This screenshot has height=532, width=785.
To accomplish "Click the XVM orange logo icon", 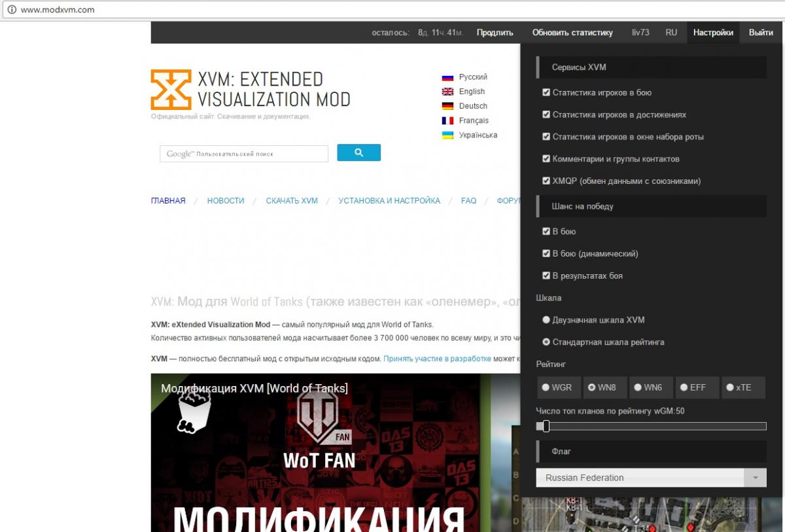I will [171, 90].
